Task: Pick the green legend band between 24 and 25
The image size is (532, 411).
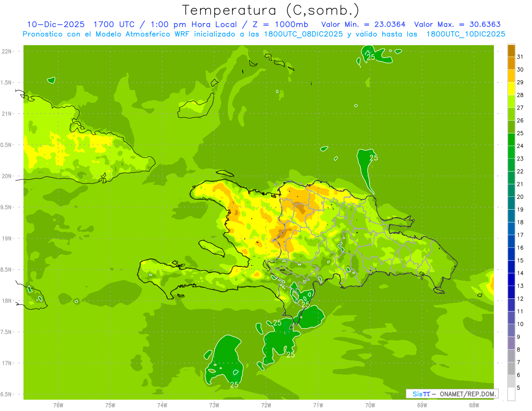Action: point(511,140)
